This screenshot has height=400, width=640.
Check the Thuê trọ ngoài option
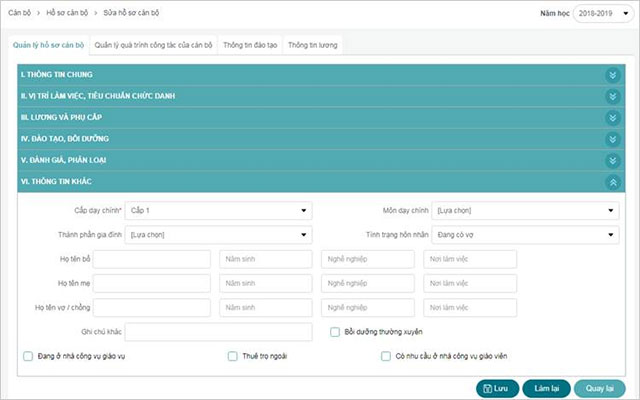233,355
